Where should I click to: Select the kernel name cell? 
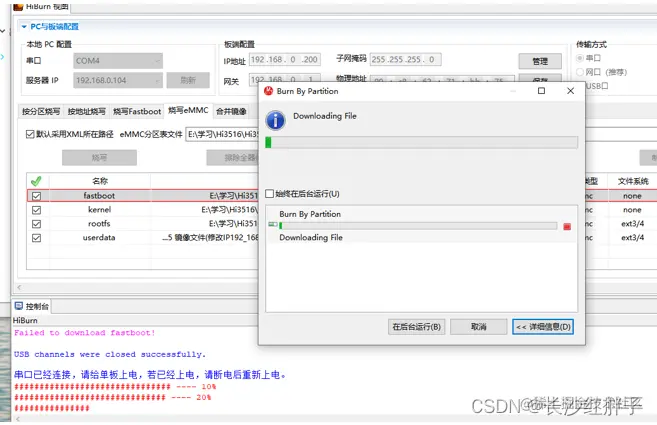pyautogui.click(x=99, y=210)
